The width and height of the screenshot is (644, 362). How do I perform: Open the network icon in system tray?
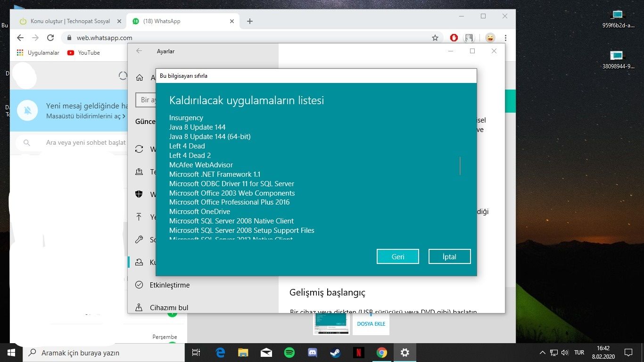point(554,353)
